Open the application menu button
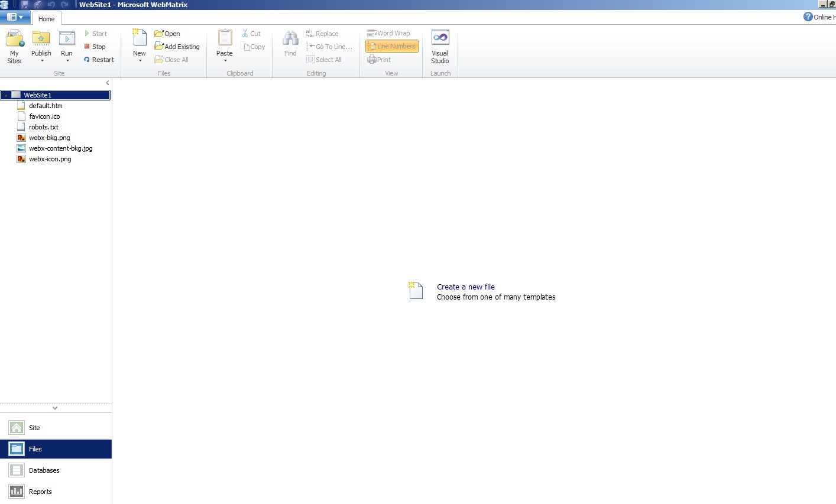Image resolution: width=836 pixels, height=504 pixels. [x=15, y=17]
